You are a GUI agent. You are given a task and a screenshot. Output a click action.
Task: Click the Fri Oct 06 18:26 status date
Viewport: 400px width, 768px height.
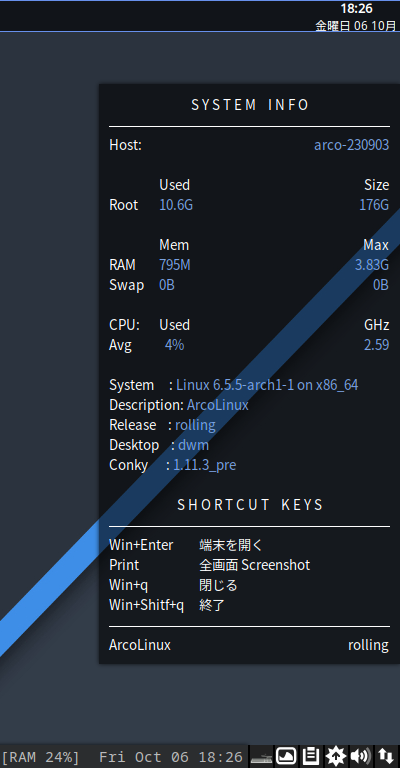[x=170, y=757]
